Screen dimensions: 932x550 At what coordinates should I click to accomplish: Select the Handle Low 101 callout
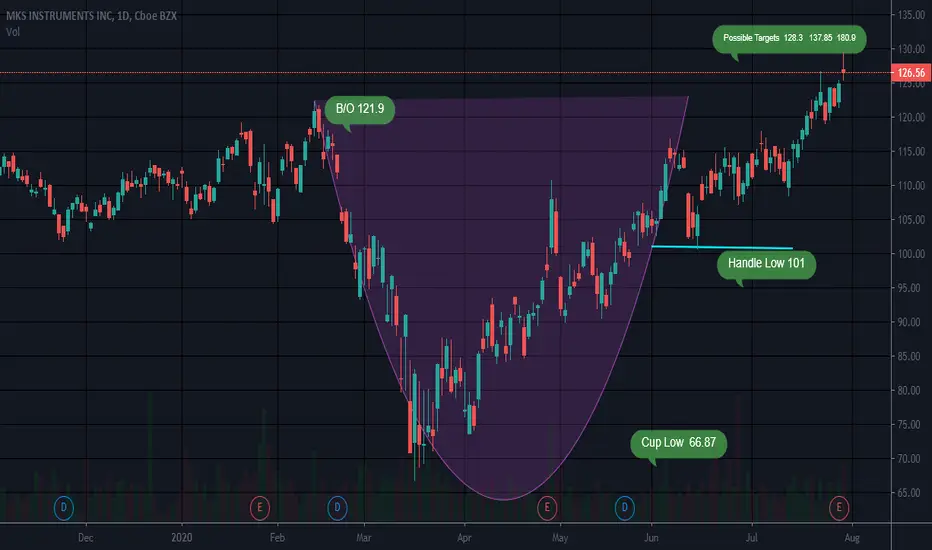(x=766, y=263)
